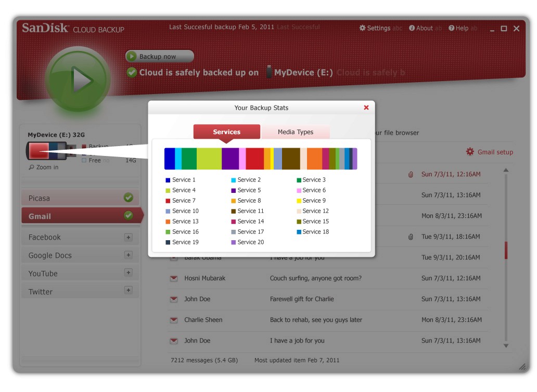Click the red scrollbar thumb of email list
Screen dimensions: 537x392
(x=506, y=250)
